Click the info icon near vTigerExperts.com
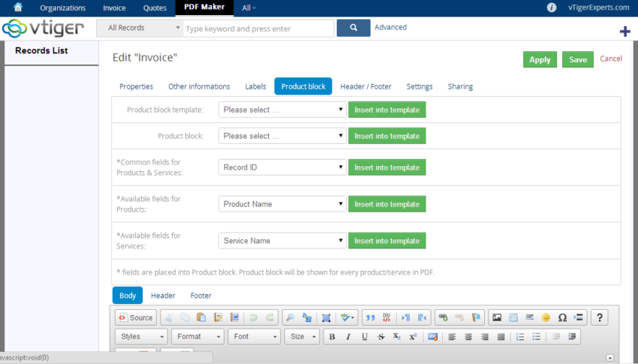The image size is (638, 364). click(552, 8)
